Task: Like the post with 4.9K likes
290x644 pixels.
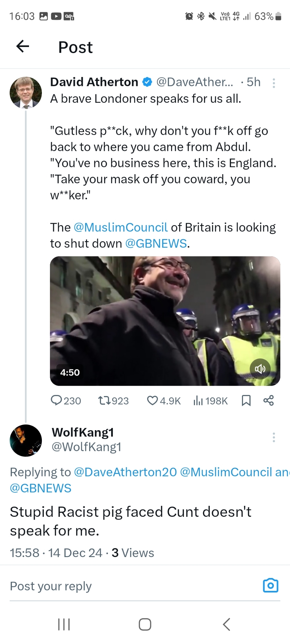Action: tap(152, 401)
